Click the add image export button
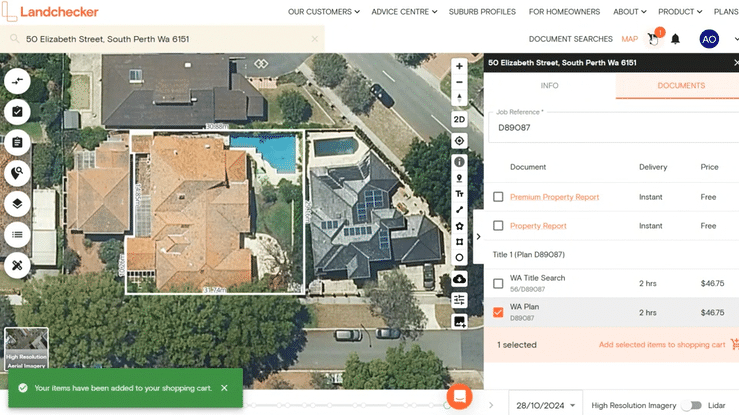Image resolution: width=739 pixels, height=415 pixels. coord(459,321)
